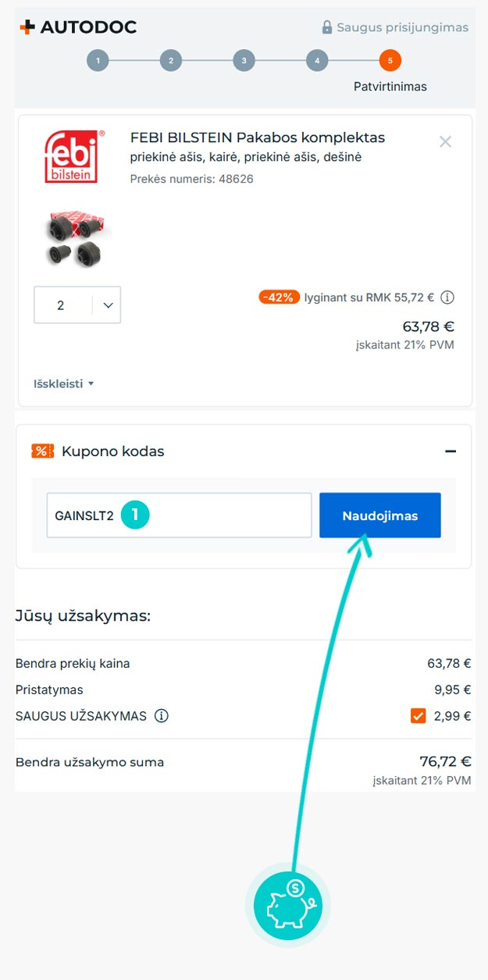Click the coupon code input field
This screenshot has width=488, height=980.
[x=180, y=515]
